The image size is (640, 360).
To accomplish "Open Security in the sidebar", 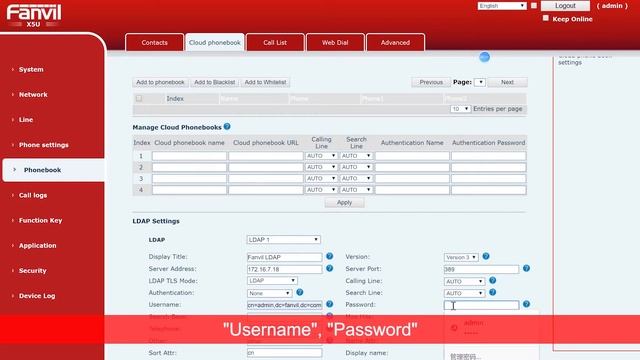I will point(32,271).
